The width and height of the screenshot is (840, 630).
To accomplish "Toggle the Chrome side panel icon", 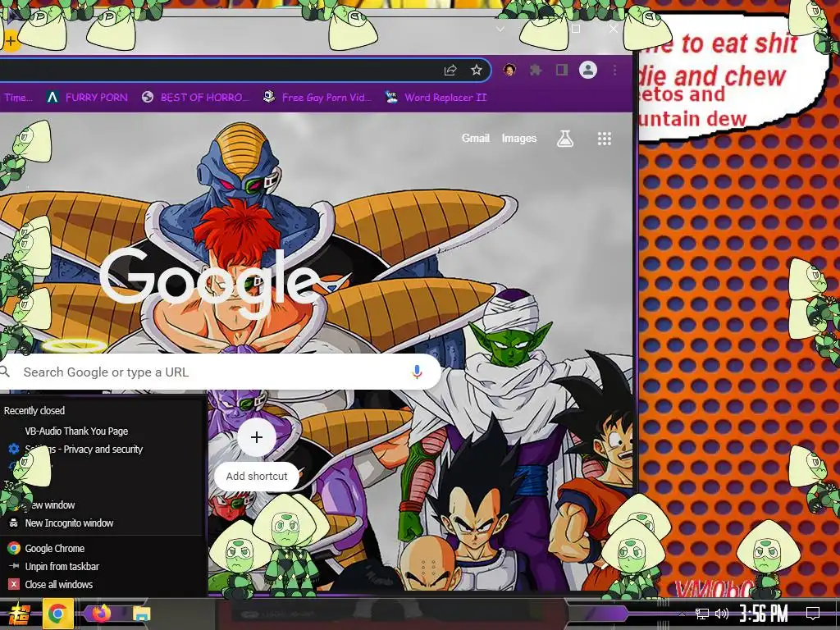I will (x=561, y=70).
